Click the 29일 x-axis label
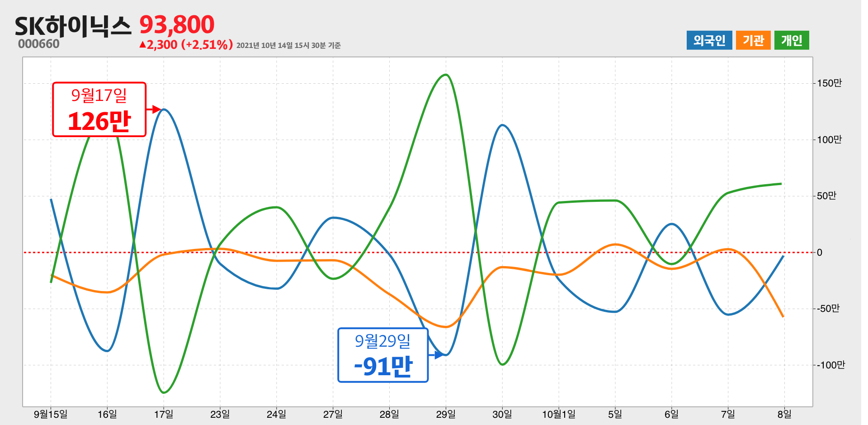Screen dimensions: 868x425 (x=446, y=414)
